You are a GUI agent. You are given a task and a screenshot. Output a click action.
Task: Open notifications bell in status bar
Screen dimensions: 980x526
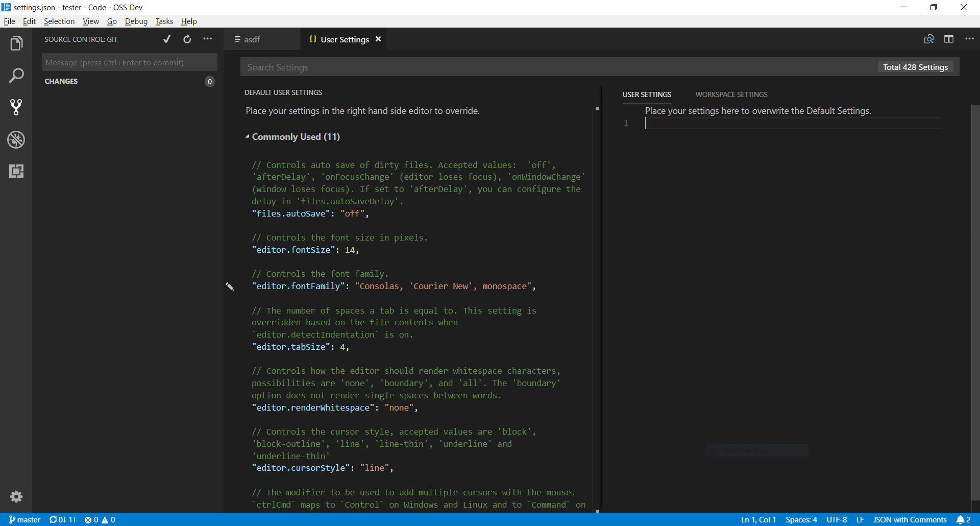pos(964,519)
